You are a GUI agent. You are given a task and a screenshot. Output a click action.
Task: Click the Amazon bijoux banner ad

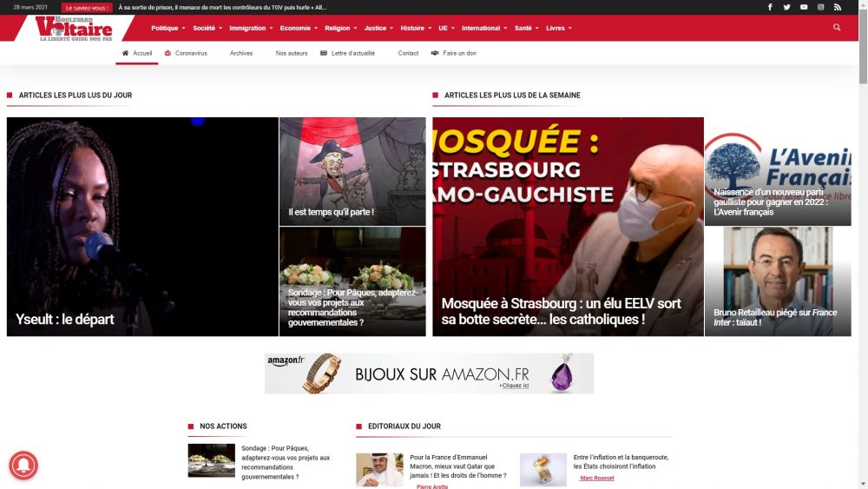pos(429,373)
